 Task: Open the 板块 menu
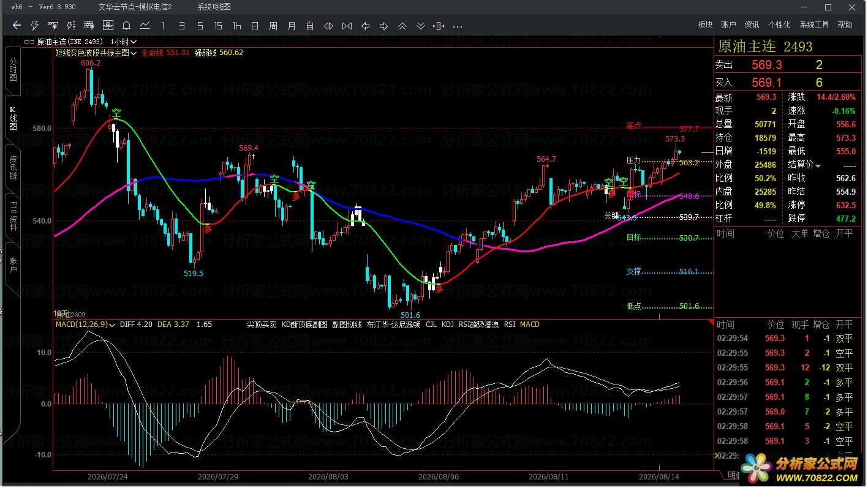[705, 25]
